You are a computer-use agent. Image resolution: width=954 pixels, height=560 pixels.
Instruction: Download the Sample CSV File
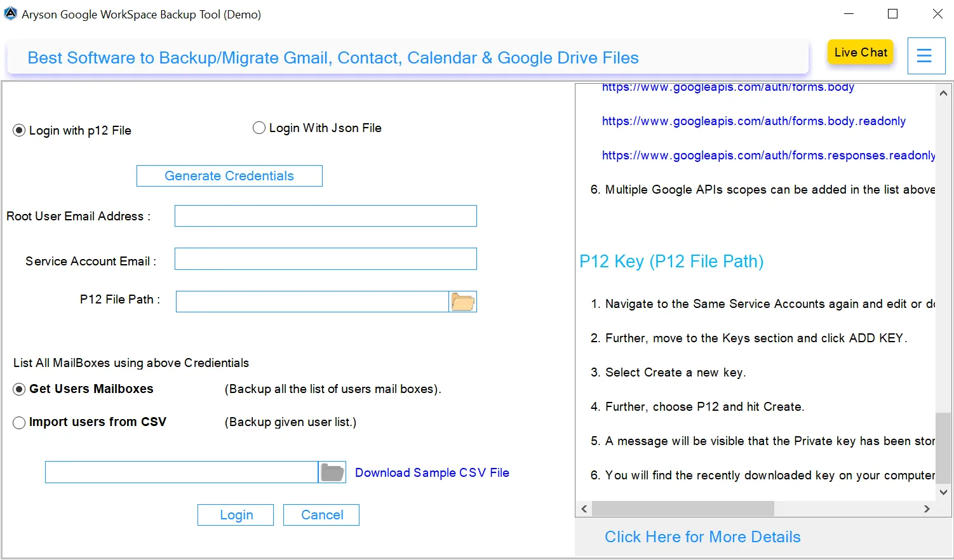[432, 472]
